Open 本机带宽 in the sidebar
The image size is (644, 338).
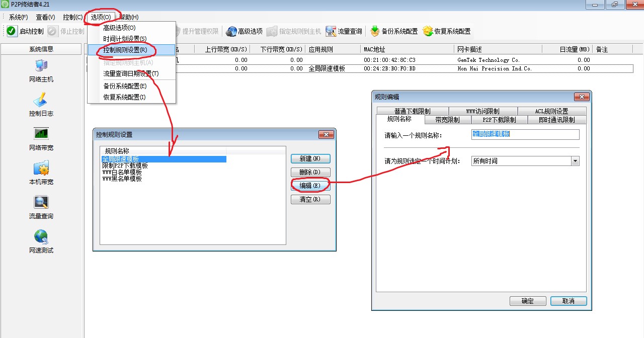[41, 173]
